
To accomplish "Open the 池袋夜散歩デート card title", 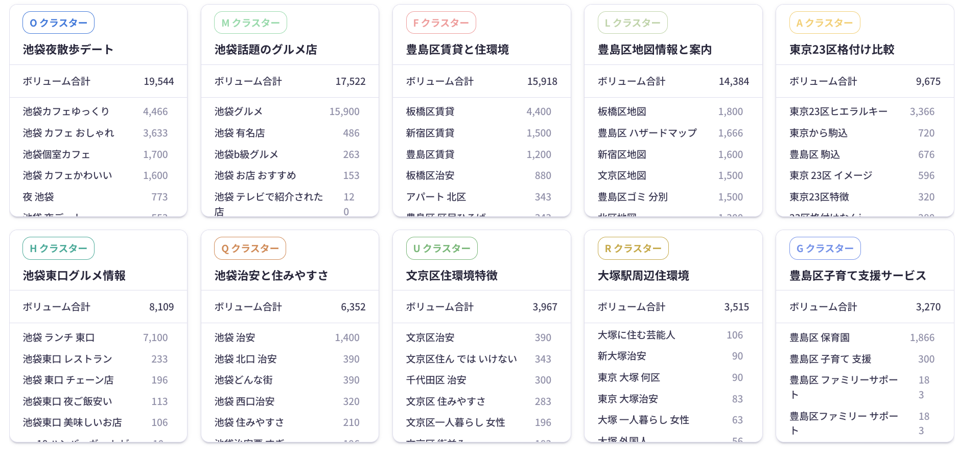I will click(68, 50).
